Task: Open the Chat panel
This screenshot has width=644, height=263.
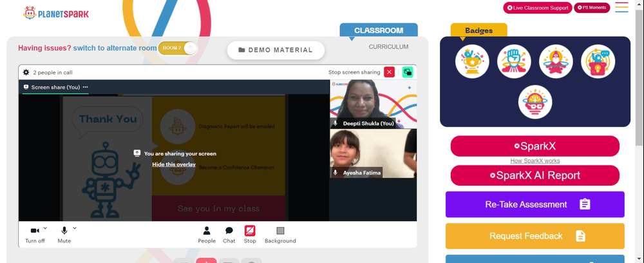Action: click(229, 235)
